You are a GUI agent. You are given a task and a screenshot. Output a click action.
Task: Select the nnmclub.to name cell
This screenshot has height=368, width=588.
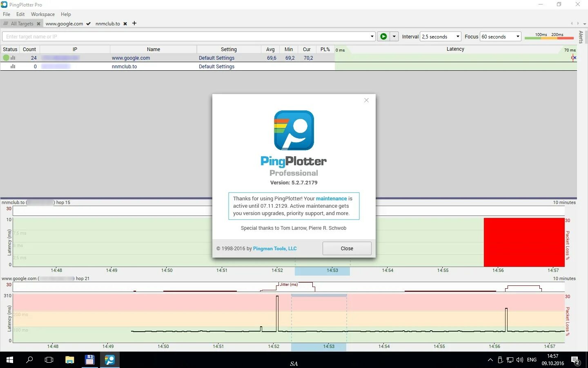124,66
